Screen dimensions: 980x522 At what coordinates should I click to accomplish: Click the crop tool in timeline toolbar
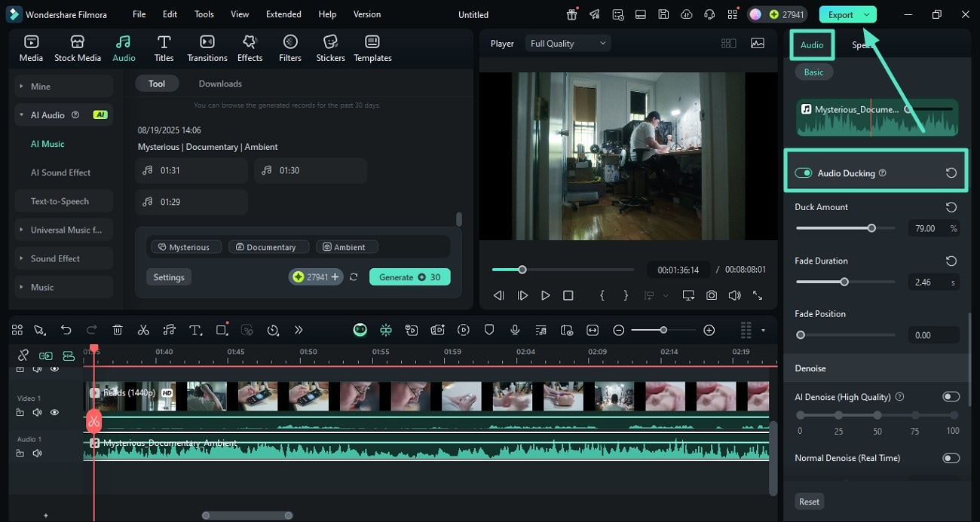point(222,330)
